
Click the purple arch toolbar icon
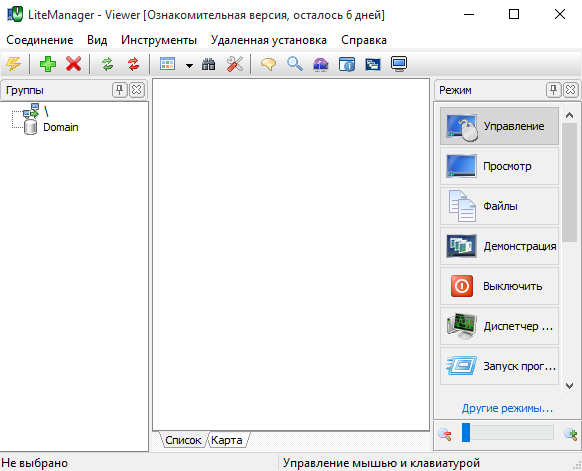point(321,64)
